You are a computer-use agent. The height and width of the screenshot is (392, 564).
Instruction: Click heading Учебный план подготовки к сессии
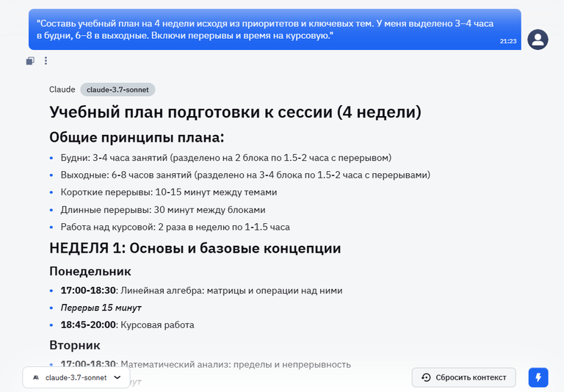point(235,112)
